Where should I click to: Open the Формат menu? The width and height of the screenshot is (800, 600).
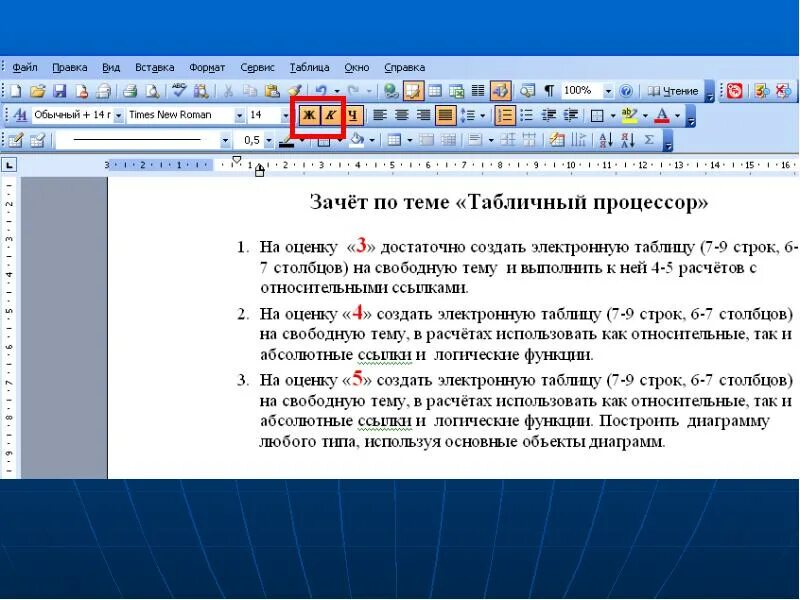tap(207, 67)
